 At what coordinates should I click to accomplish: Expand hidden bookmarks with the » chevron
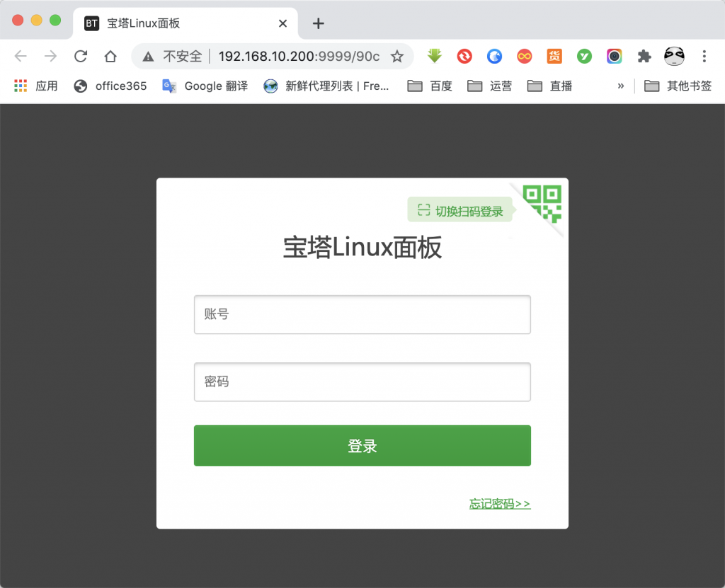tap(620, 86)
